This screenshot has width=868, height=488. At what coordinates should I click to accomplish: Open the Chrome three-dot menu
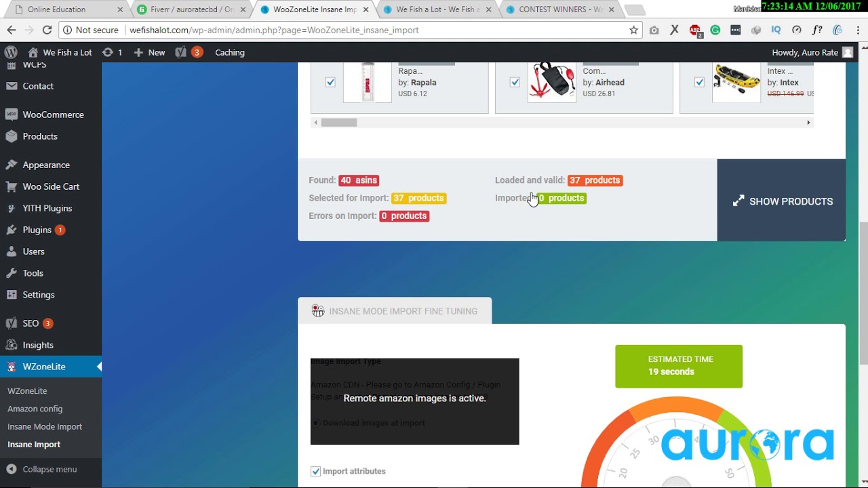pyautogui.click(x=857, y=30)
